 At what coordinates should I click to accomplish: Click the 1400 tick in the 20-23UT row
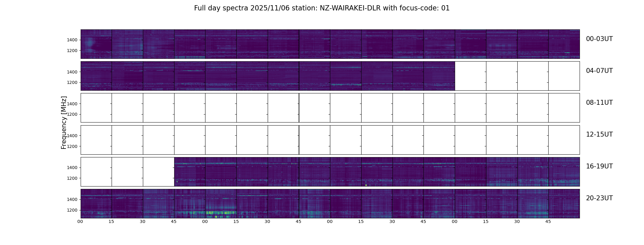pos(73,199)
